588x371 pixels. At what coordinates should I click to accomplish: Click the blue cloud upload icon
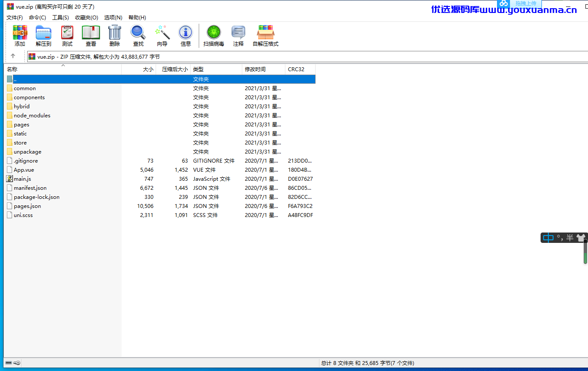(x=504, y=3)
